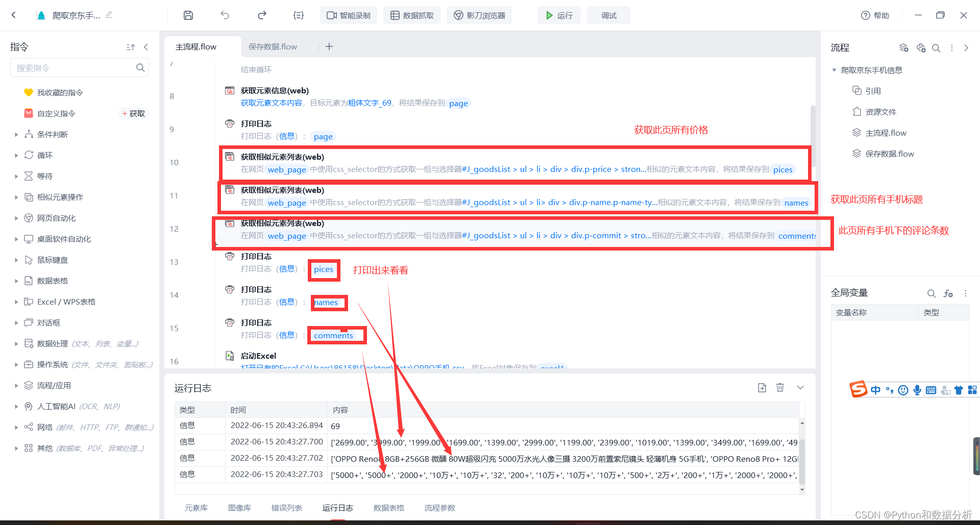Open 流程 panel more options dots
This screenshot has width=980, height=525.
tap(952, 48)
